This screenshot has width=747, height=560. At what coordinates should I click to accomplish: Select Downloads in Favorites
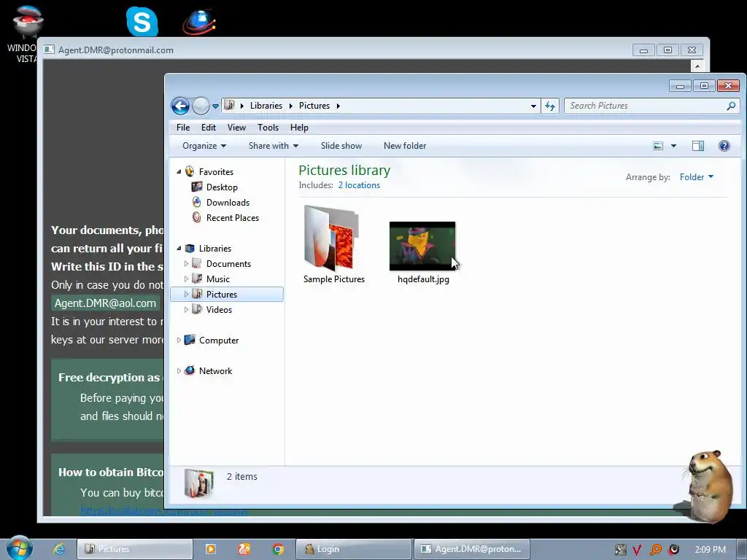[228, 203]
